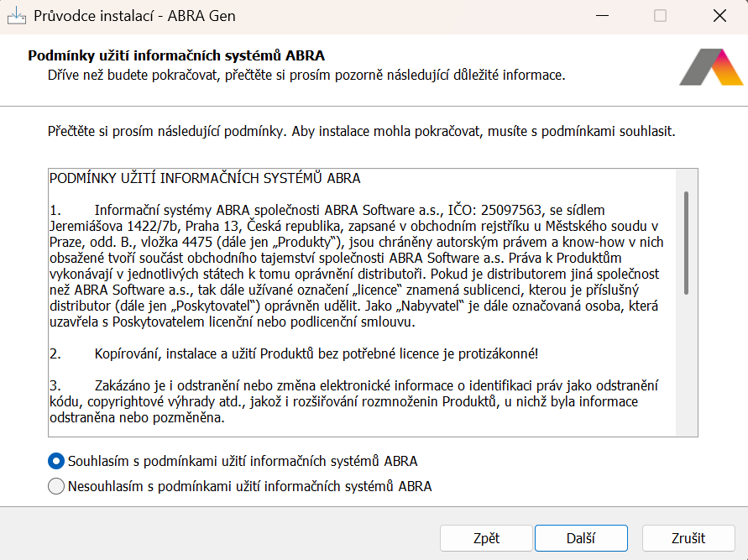Proceed by clicking the Další button
Screen dimensions: 748x560
[x=581, y=538]
